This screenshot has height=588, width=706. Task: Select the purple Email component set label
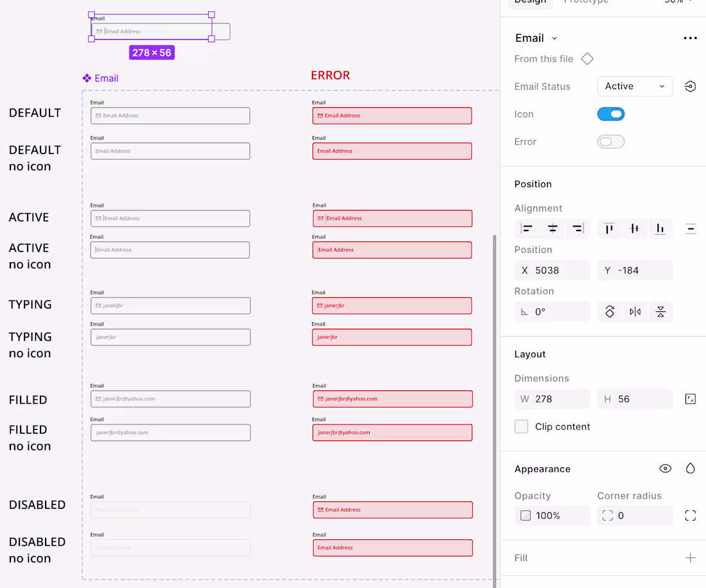click(x=107, y=78)
